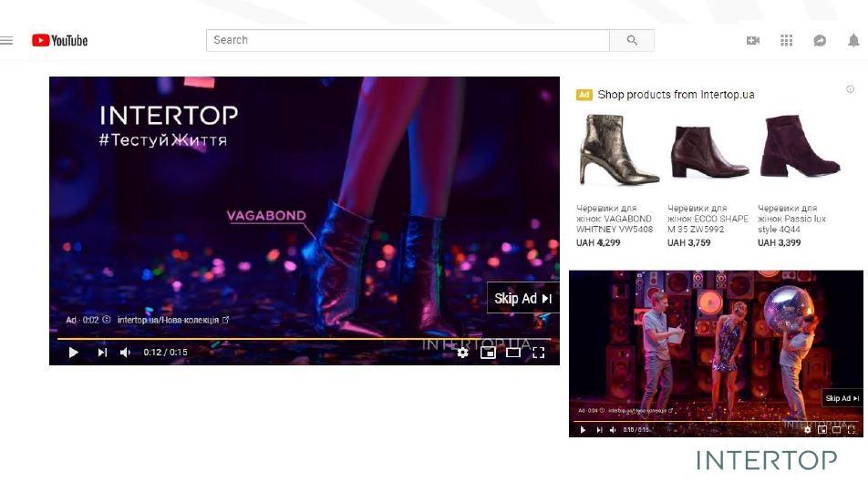
Task: Click the YouTube logo
Action: [60, 40]
